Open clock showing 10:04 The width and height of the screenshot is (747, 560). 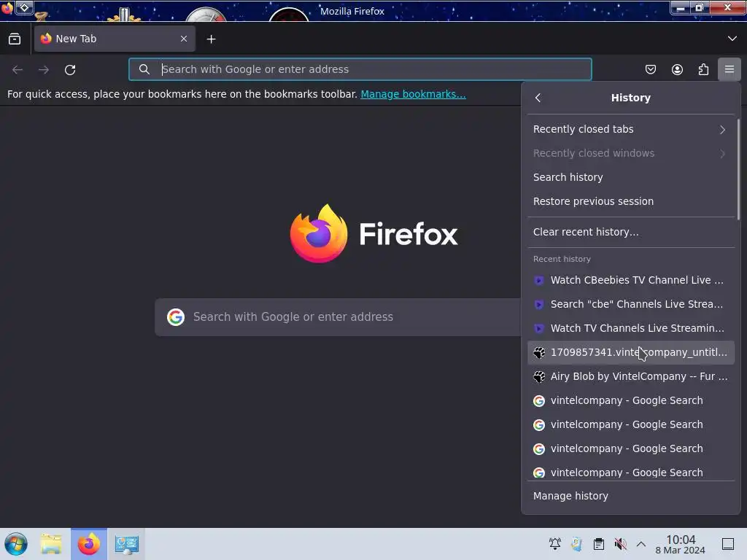[x=681, y=544]
